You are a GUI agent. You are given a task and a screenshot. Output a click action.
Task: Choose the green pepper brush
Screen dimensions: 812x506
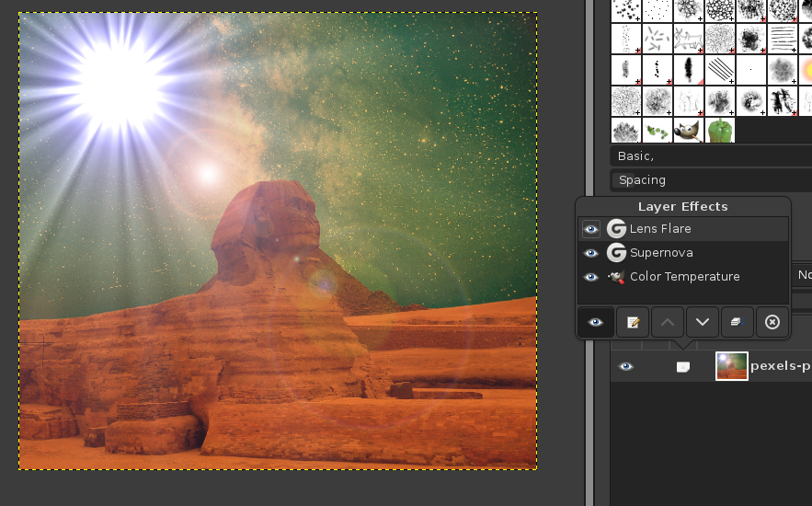(720, 130)
